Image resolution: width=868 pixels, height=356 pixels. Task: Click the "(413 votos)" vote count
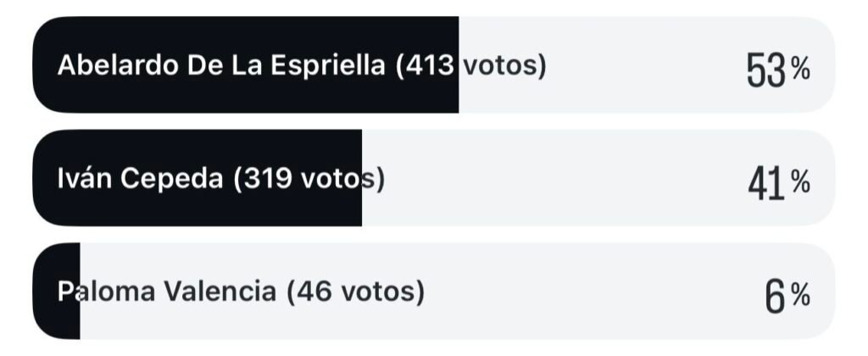[x=470, y=65]
